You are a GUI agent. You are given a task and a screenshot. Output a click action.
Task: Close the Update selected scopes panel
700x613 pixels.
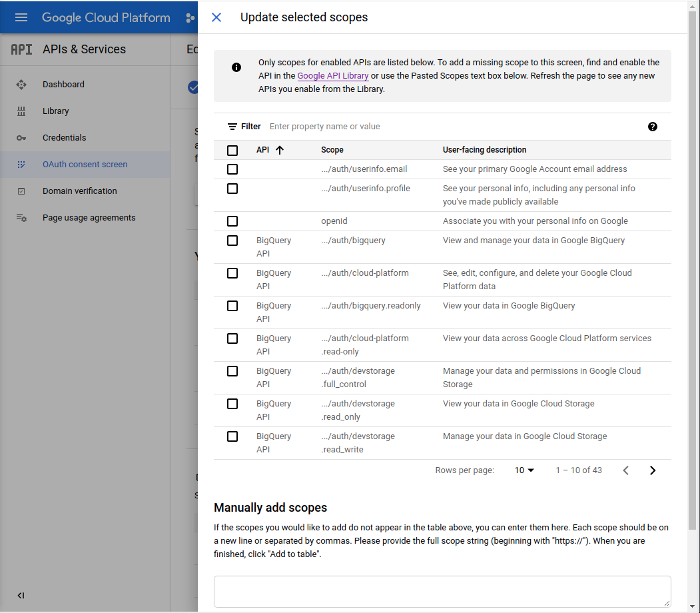coord(216,17)
